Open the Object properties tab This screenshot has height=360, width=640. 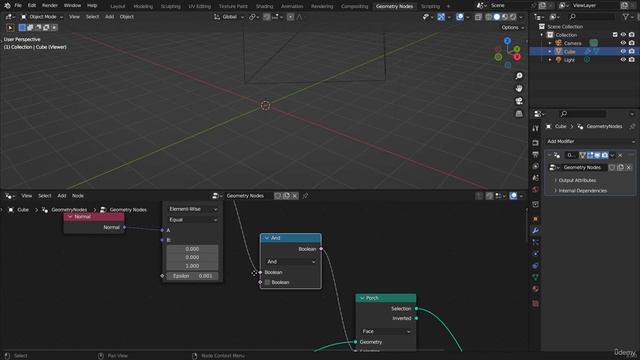[536, 219]
